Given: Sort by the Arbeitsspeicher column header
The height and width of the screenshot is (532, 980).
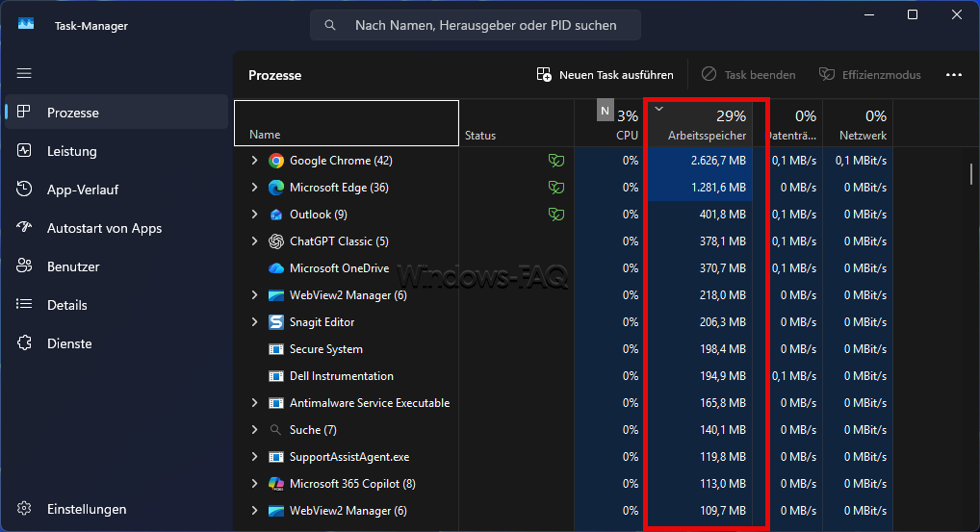Looking at the screenshot, I should coord(699,123).
